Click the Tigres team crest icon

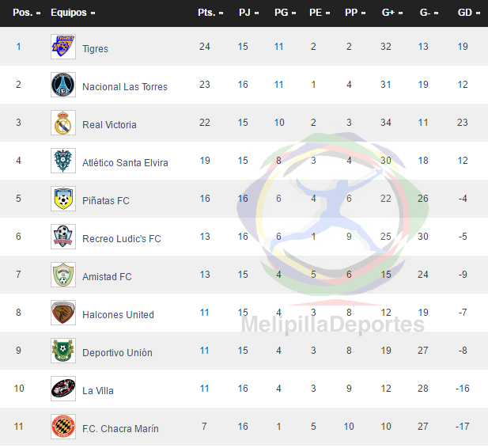pos(63,47)
